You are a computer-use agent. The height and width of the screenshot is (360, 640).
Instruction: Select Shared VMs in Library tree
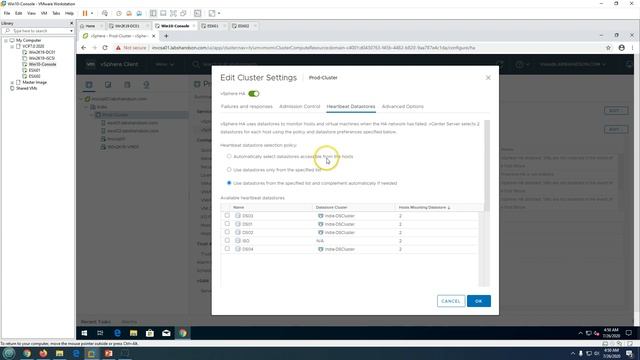click(x=27, y=88)
